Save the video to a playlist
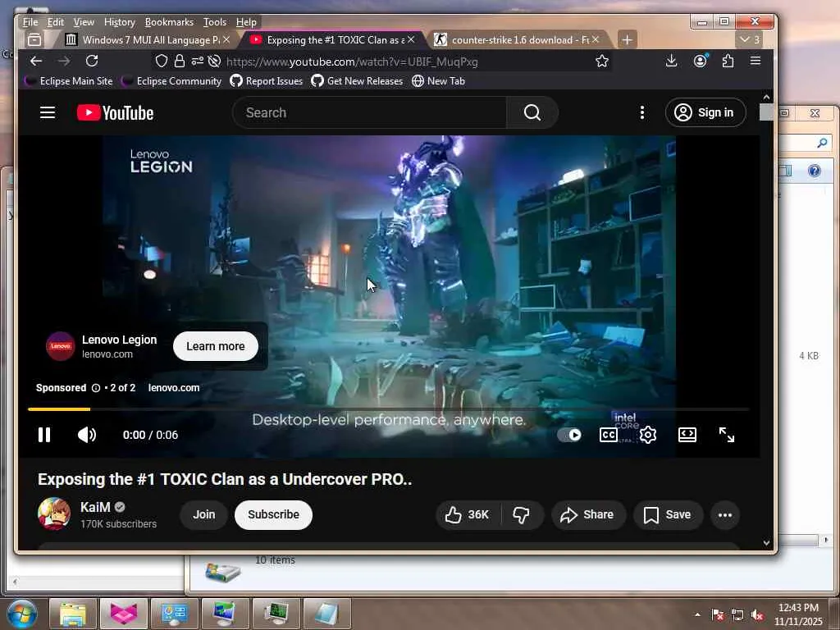Viewport: 840px width, 630px height. pos(668,515)
